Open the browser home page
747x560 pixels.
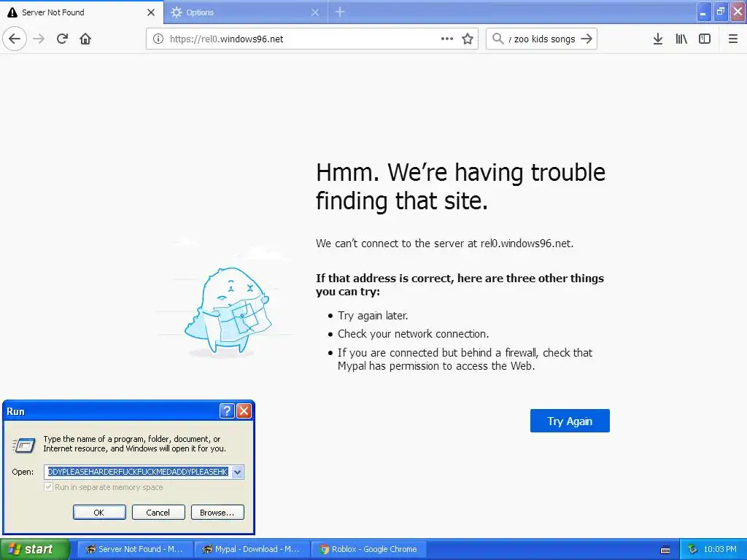pos(85,39)
